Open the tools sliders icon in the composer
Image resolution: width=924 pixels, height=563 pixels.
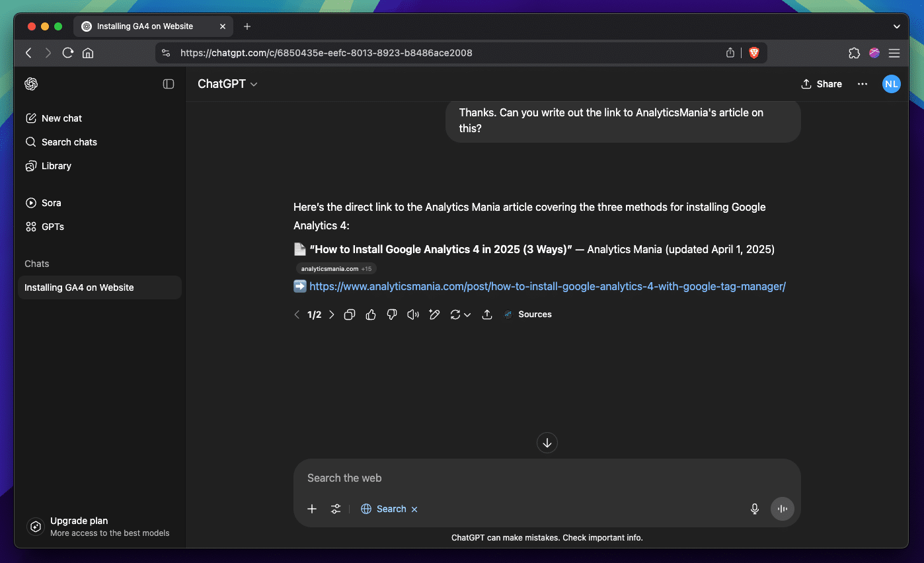pyautogui.click(x=336, y=509)
